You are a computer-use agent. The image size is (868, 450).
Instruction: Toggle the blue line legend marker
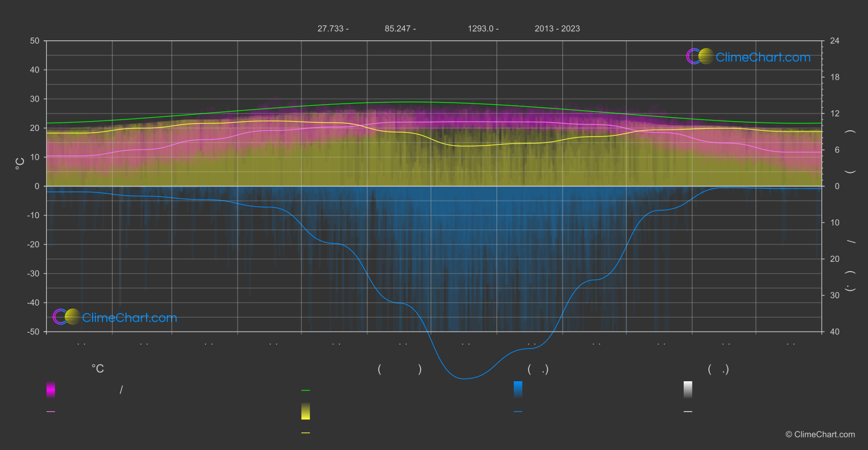point(518,412)
